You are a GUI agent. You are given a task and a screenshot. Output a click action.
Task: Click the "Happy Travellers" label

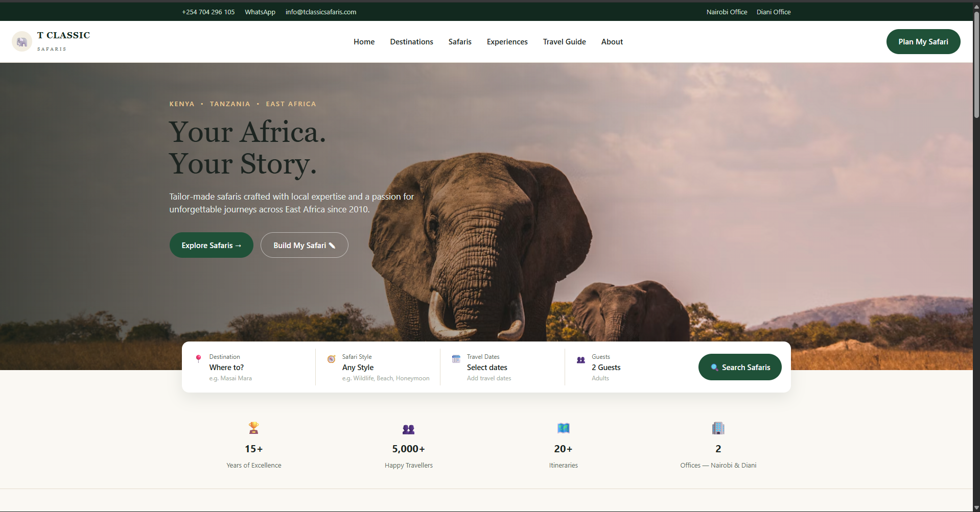(408, 465)
